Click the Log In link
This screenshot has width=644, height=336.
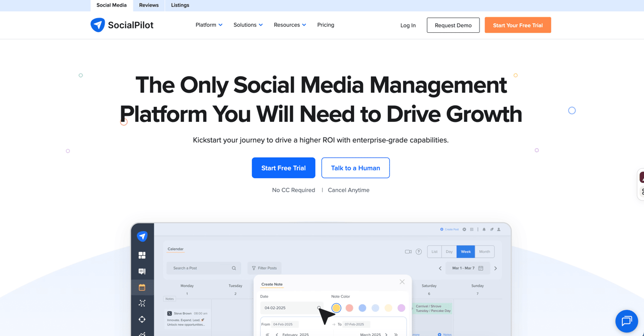tap(408, 25)
